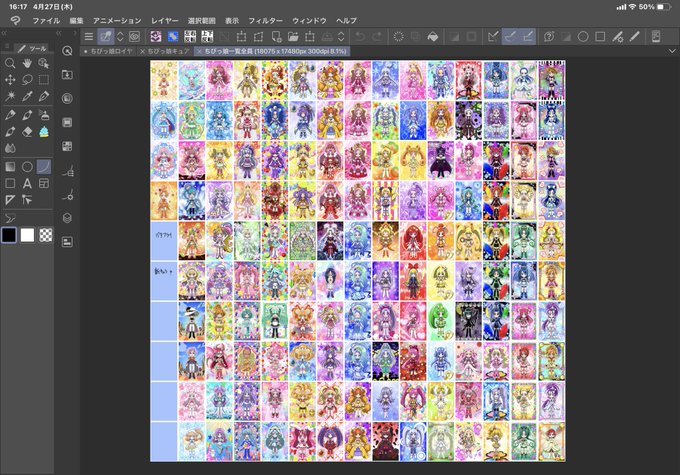Select the Blend tool
Image resolution: width=680 pixels, height=475 pixels.
click(10, 148)
